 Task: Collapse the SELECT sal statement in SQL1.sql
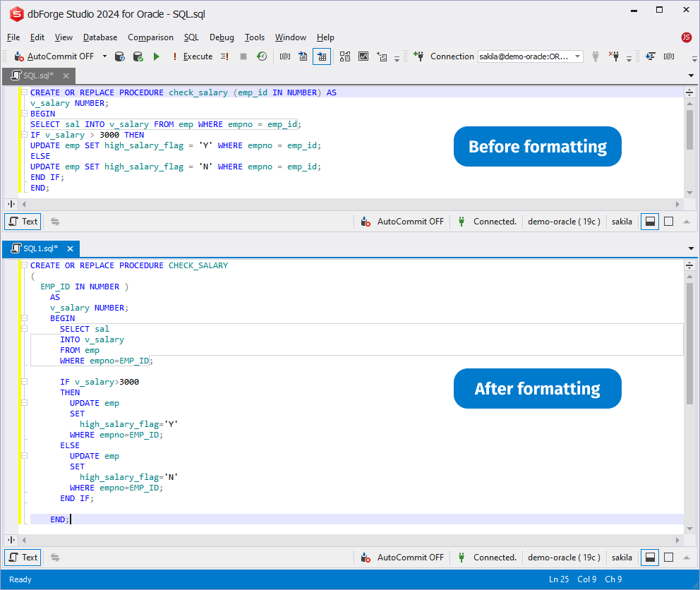(x=25, y=329)
